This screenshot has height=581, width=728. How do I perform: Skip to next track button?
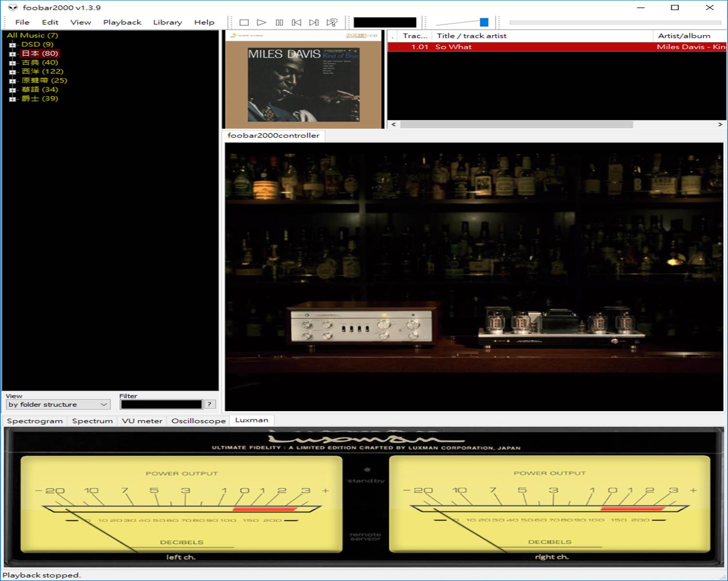point(314,22)
